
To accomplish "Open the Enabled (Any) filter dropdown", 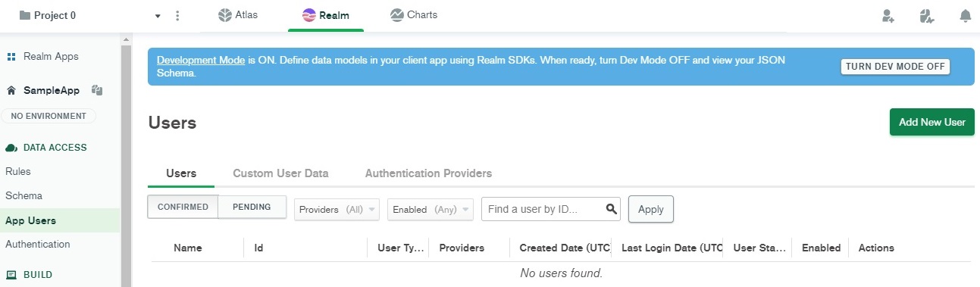I will point(431,209).
